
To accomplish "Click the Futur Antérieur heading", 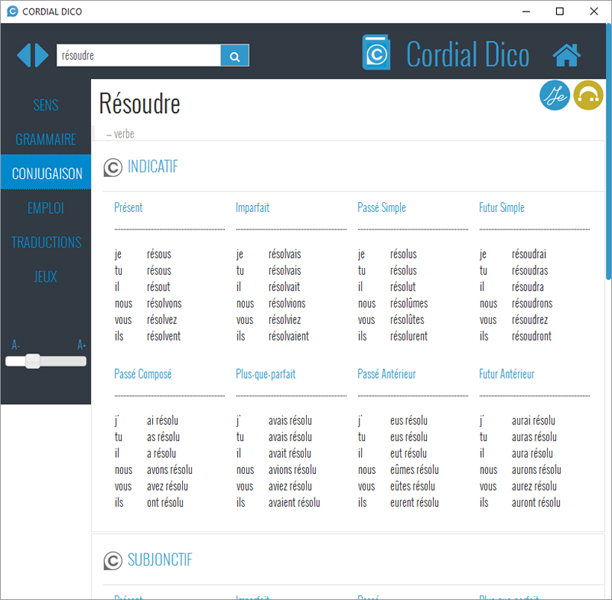I will [x=507, y=374].
